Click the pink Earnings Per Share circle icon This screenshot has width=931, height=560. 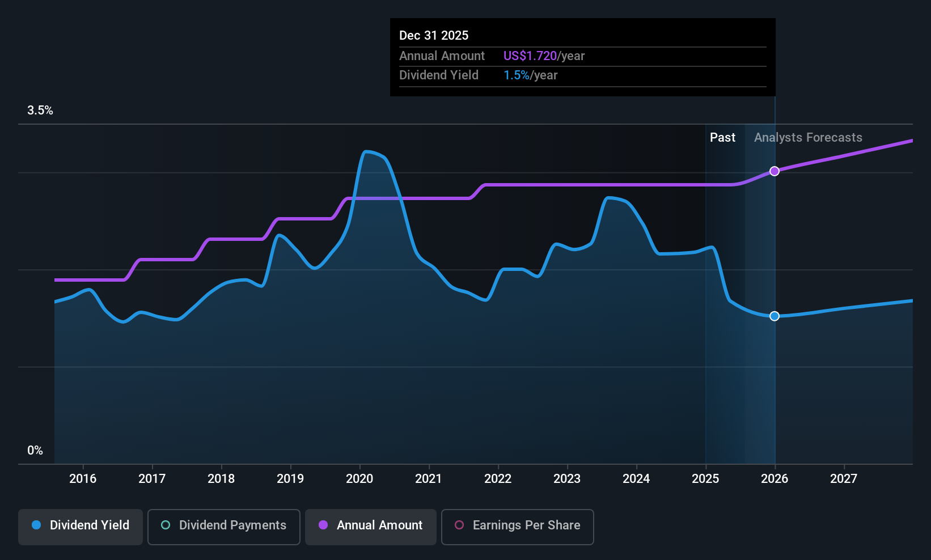(459, 525)
